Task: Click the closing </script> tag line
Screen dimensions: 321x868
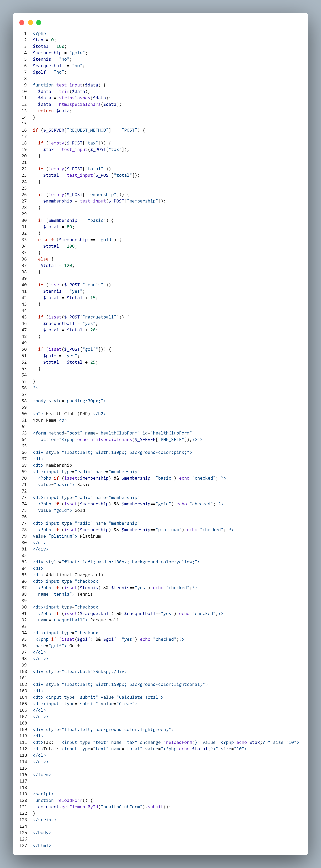Action: [44, 819]
